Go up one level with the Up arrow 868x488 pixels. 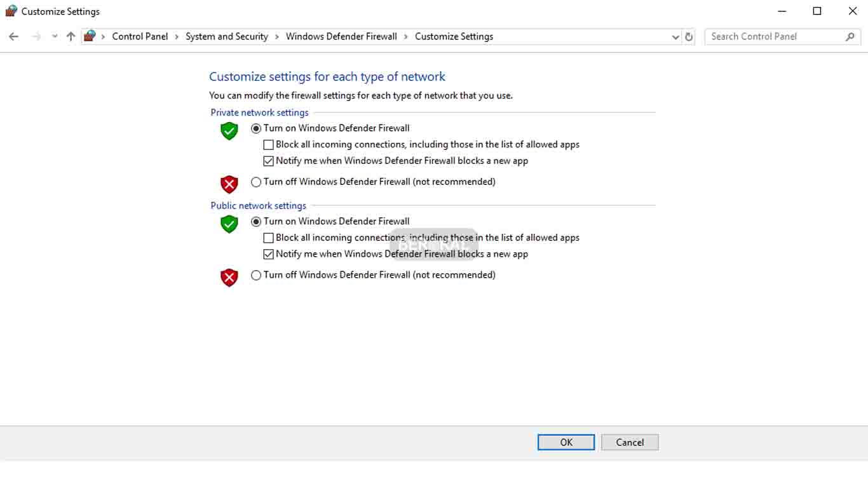pyautogui.click(x=71, y=37)
